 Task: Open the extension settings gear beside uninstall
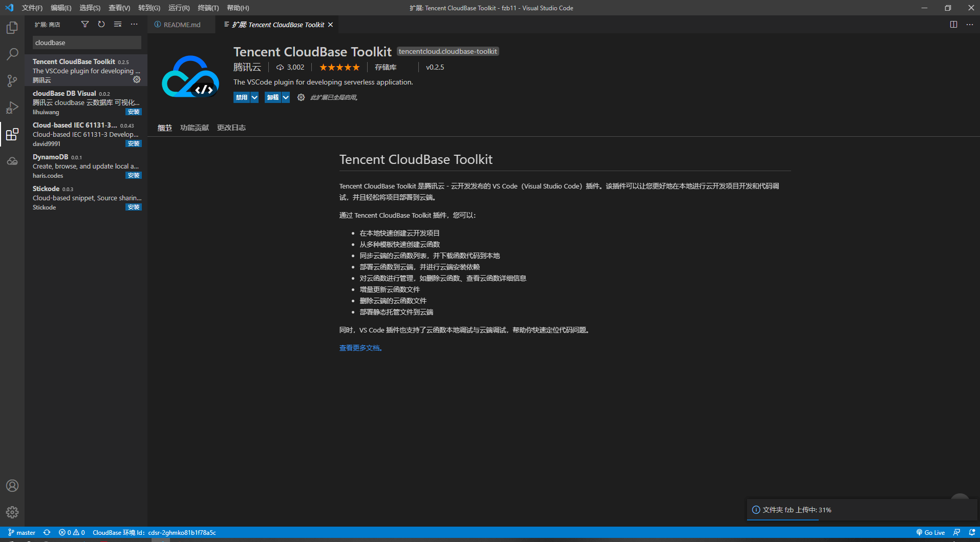click(x=301, y=97)
